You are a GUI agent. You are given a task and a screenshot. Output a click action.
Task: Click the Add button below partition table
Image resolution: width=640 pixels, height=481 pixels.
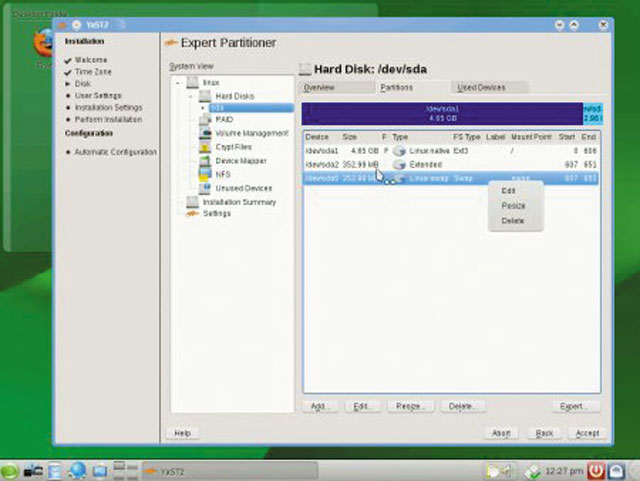click(x=320, y=407)
